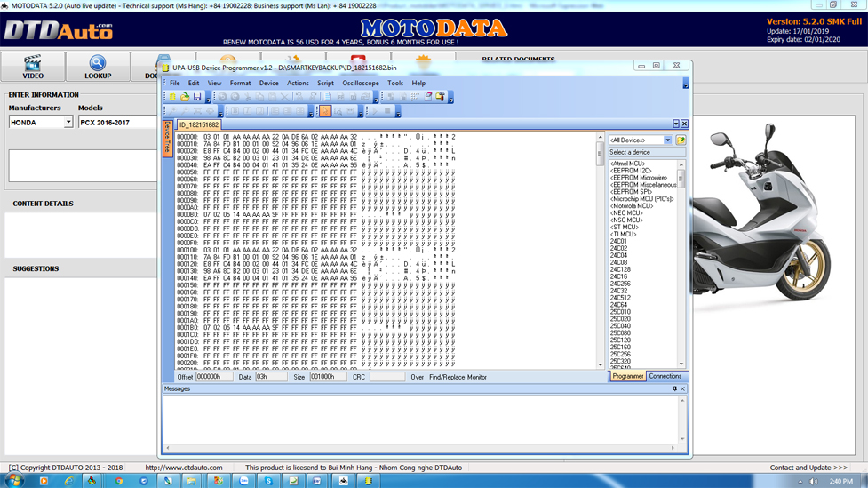Click the Zoom In magnifier icon

click(x=172, y=111)
